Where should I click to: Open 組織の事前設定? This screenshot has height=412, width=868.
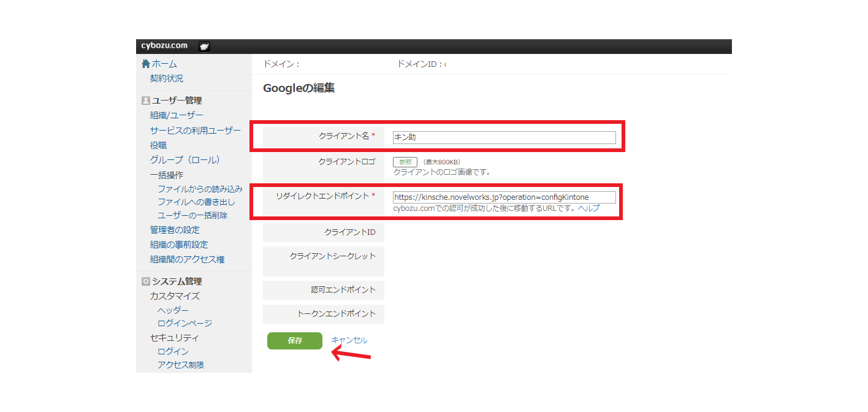pos(179,245)
